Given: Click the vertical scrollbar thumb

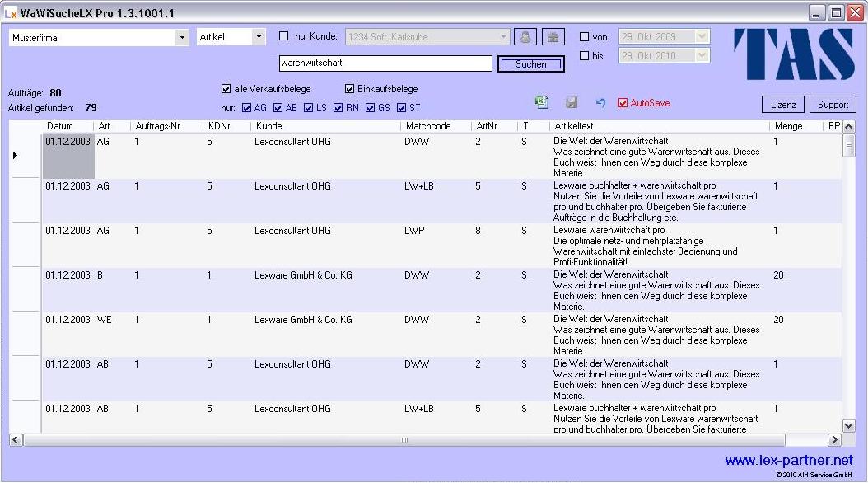Looking at the screenshot, I should [x=848, y=146].
